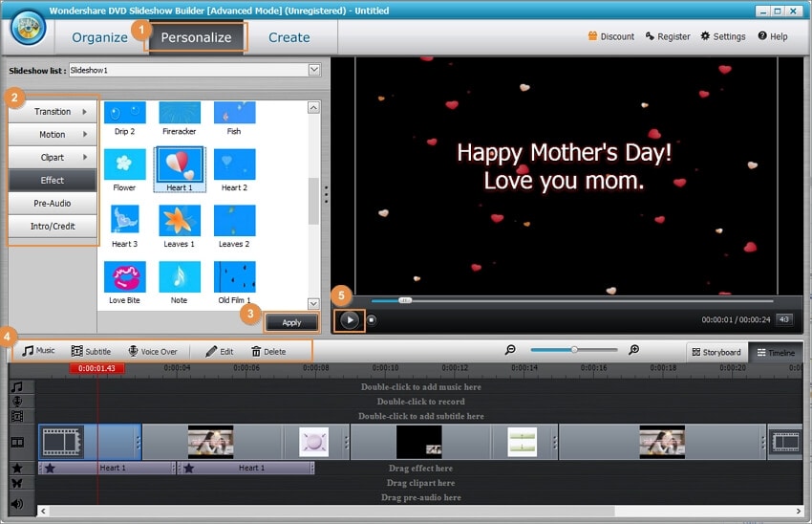Choose the Fireracker effect thumbnail
Screen dimensions: 812x524
[x=180, y=113]
